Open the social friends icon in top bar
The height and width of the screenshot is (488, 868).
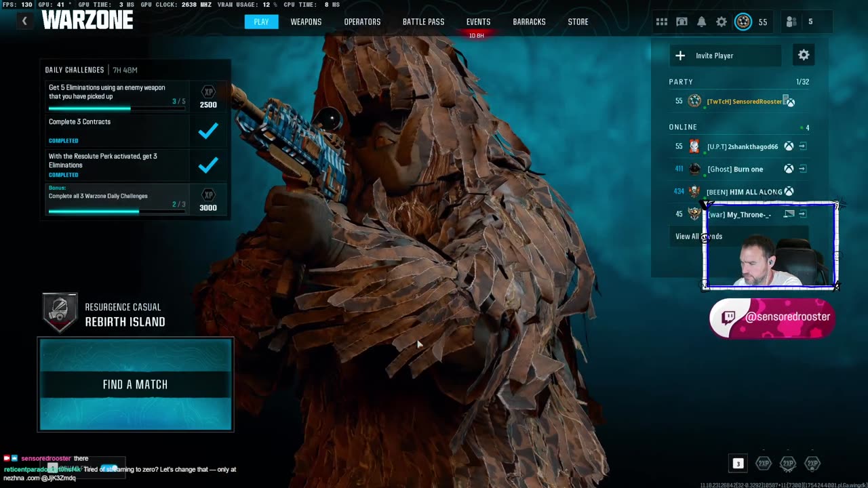pos(791,22)
